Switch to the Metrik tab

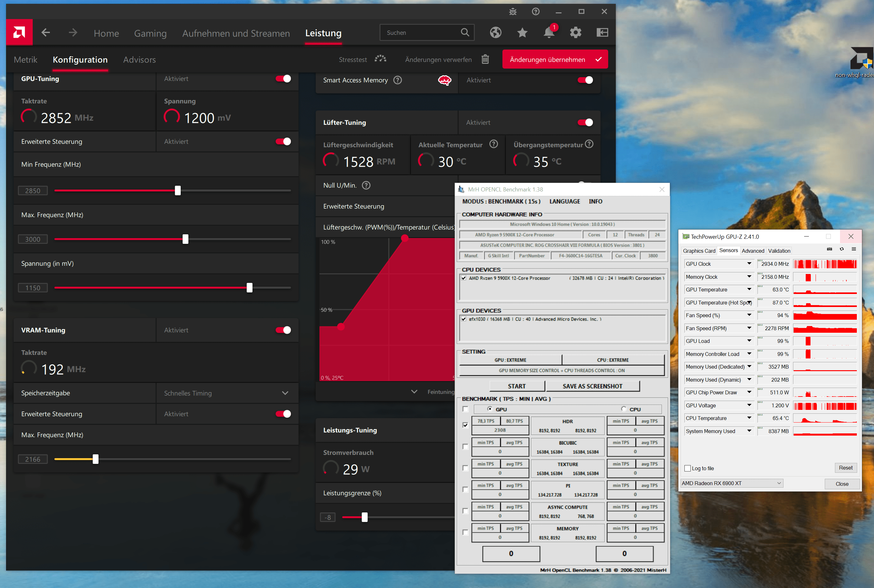click(25, 60)
